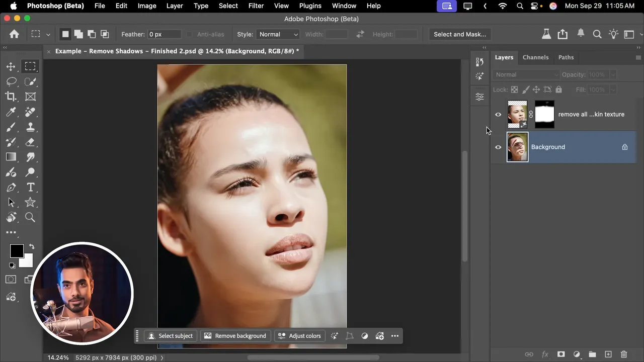Open the Properties sliders panel icon
The image size is (644, 362).
click(479, 97)
